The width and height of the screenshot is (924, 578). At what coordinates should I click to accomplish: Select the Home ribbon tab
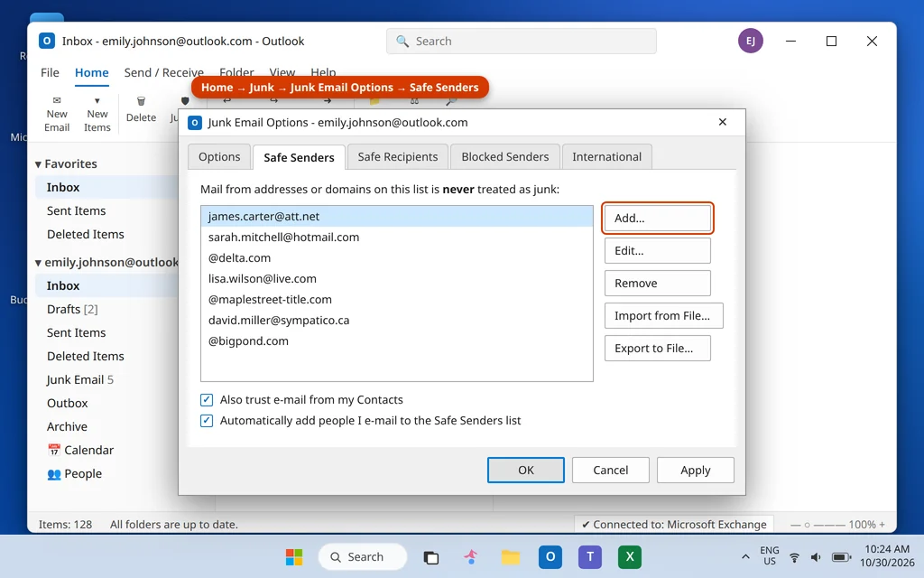coord(91,72)
